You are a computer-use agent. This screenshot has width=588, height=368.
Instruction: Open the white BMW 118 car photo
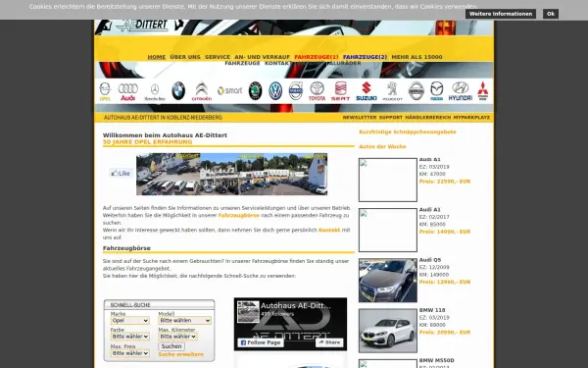[388, 331]
